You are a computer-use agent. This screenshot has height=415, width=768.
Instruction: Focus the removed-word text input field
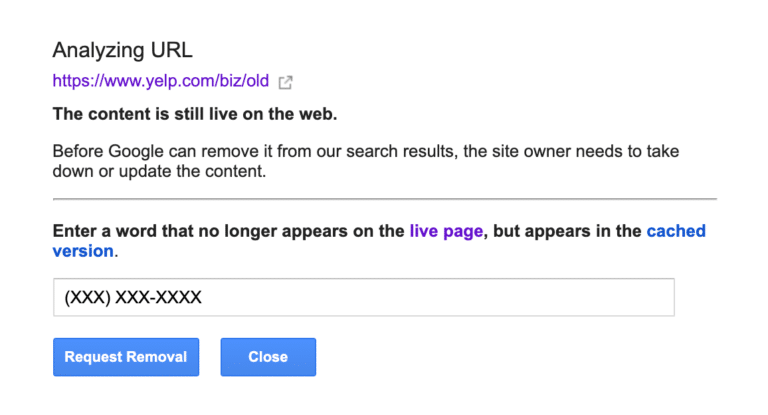pos(363,297)
